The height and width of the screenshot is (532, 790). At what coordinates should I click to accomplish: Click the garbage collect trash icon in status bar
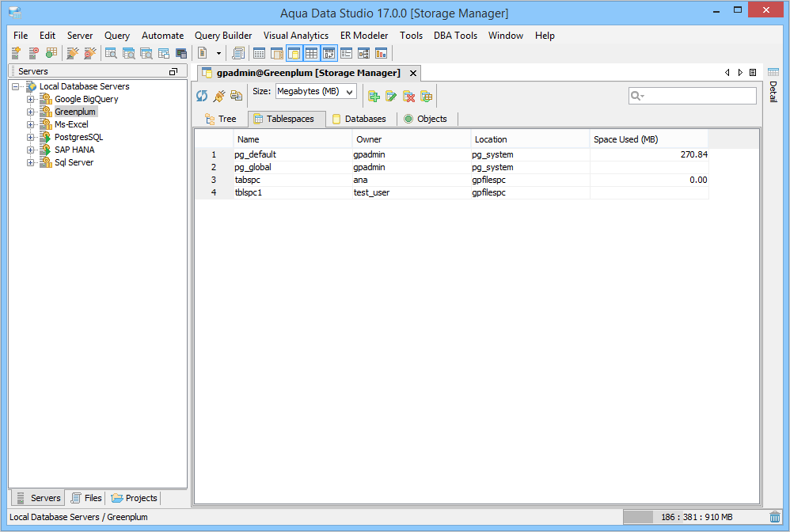[x=775, y=517]
